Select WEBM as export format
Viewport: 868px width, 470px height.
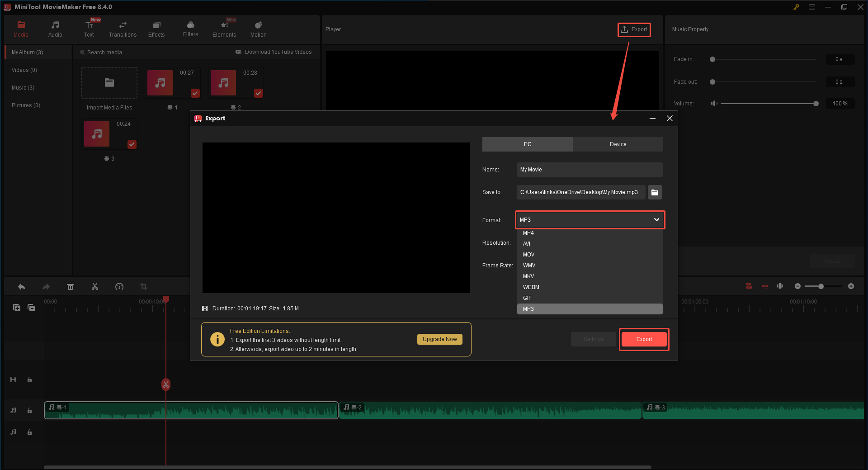coord(531,287)
